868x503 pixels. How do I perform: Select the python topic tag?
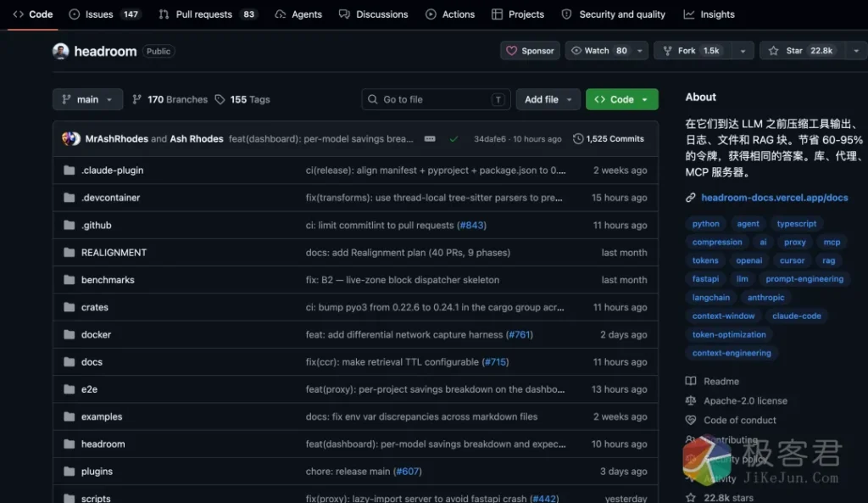pyautogui.click(x=705, y=224)
